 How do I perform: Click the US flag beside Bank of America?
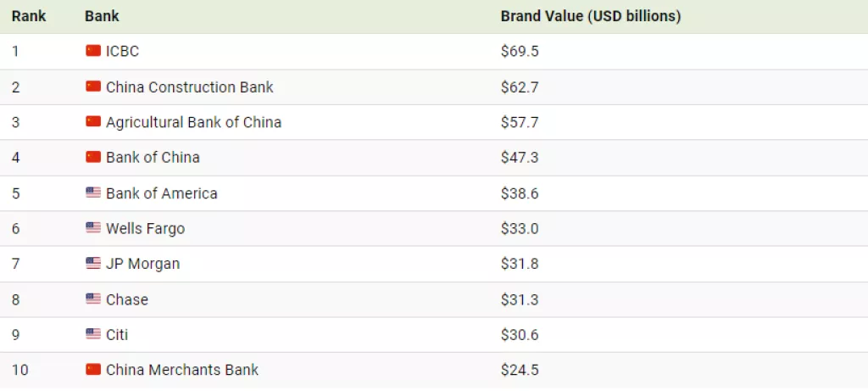coord(93,193)
